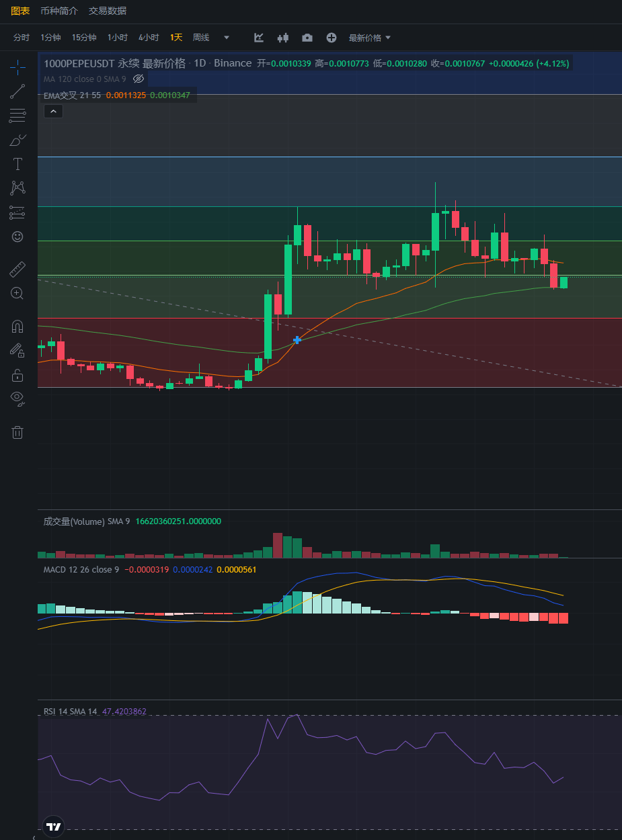Select the 4小时 timeframe
Viewport: 622px width, 840px height.
pos(149,38)
